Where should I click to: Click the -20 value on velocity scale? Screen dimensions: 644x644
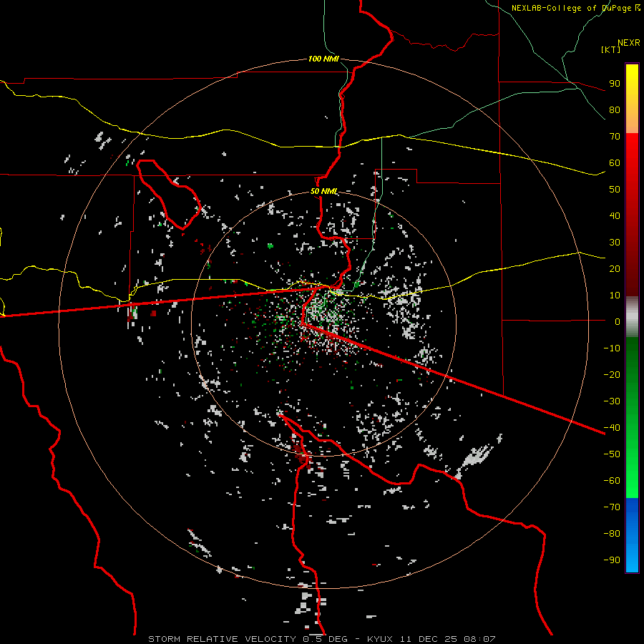[612, 374]
